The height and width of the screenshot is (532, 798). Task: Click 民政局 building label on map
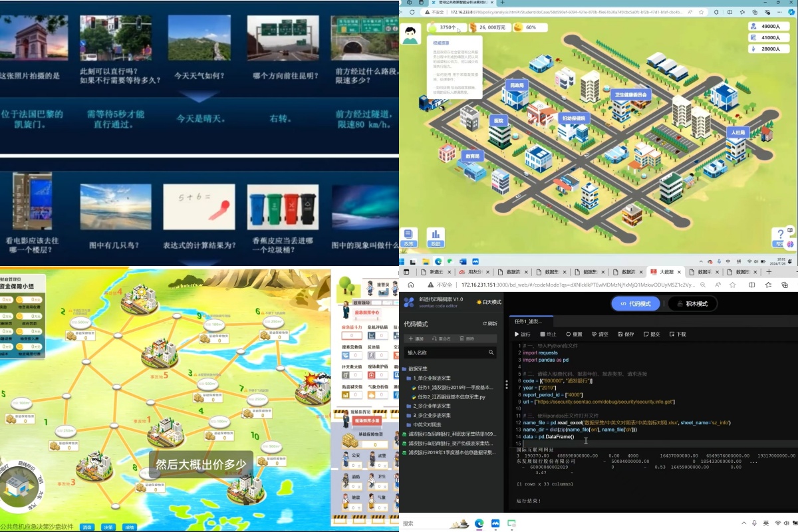coord(517,86)
